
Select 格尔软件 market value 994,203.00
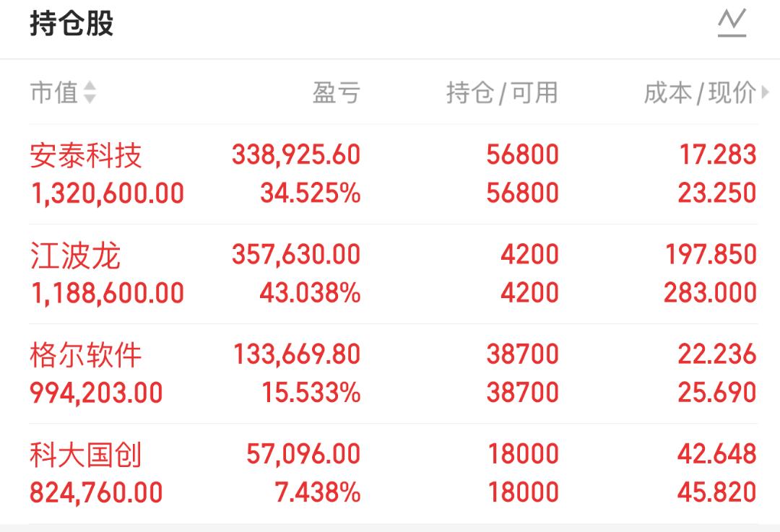96,393
